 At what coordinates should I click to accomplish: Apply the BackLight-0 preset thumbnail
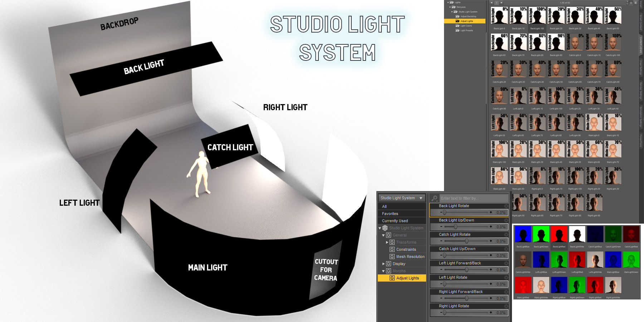499,16
